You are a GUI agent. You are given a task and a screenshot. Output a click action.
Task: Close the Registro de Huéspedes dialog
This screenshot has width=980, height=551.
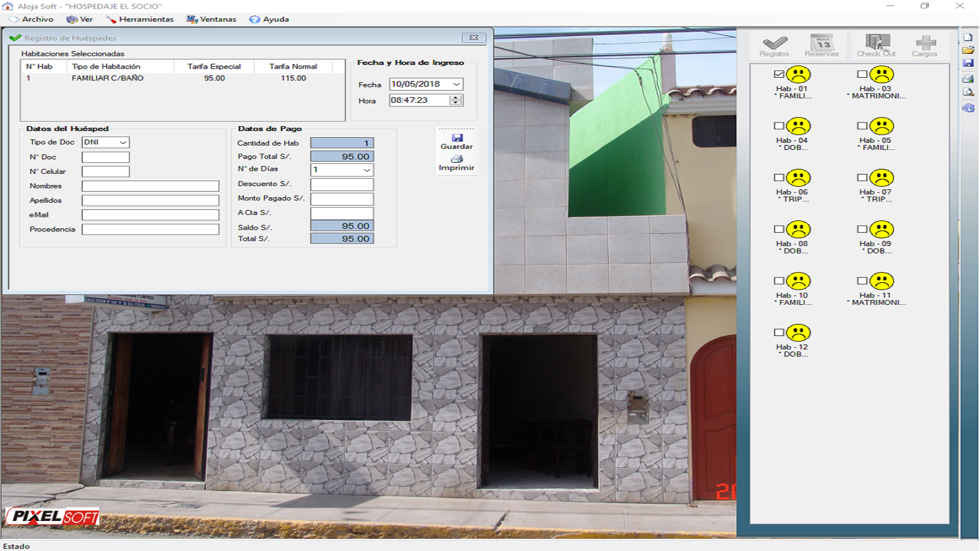tap(473, 38)
